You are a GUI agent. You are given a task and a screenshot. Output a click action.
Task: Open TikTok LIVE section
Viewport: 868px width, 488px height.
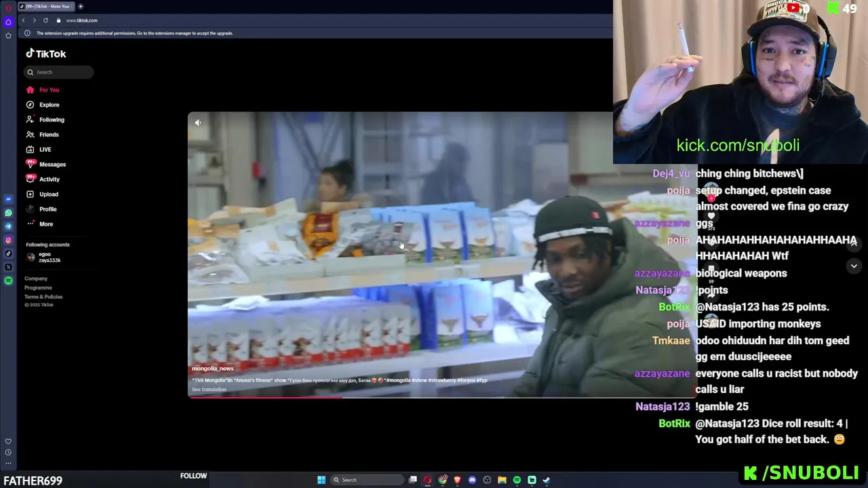[x=39, y=149]
